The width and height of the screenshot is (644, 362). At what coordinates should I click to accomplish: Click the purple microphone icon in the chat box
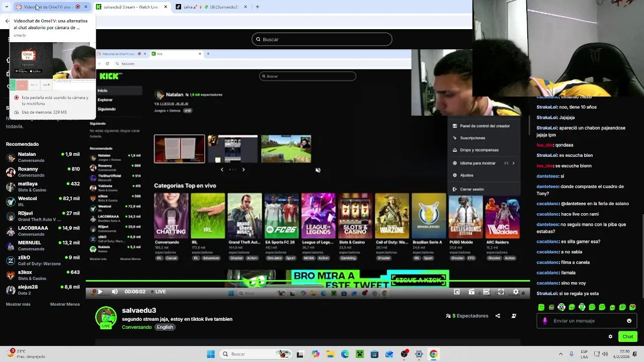(545, 321)
